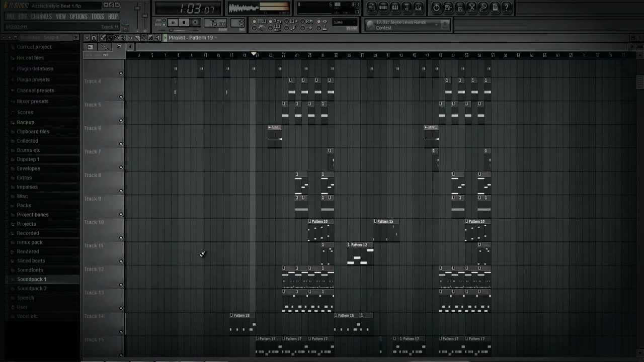
Task: Expand the Plugin presets browser folder
Action: pyautogui.click(x=33, y=79)
